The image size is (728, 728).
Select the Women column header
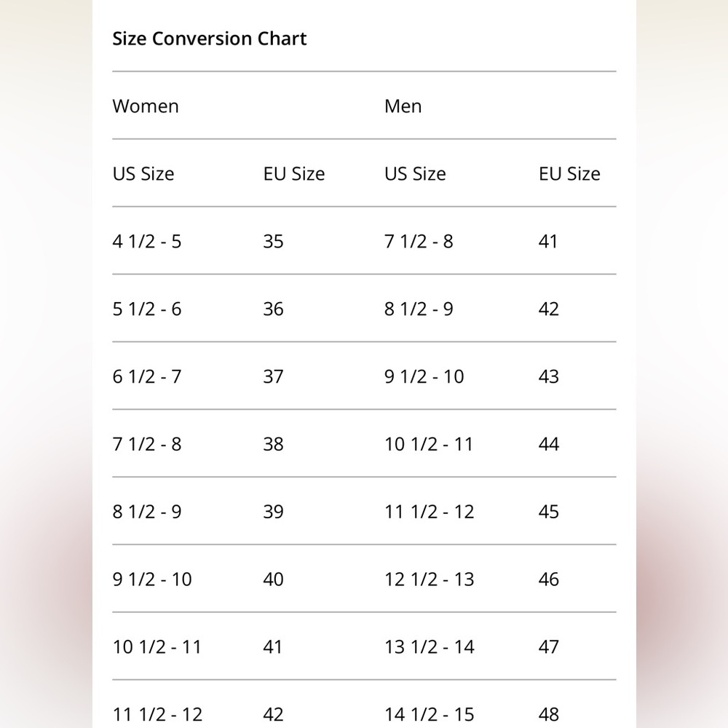(146, 106)
